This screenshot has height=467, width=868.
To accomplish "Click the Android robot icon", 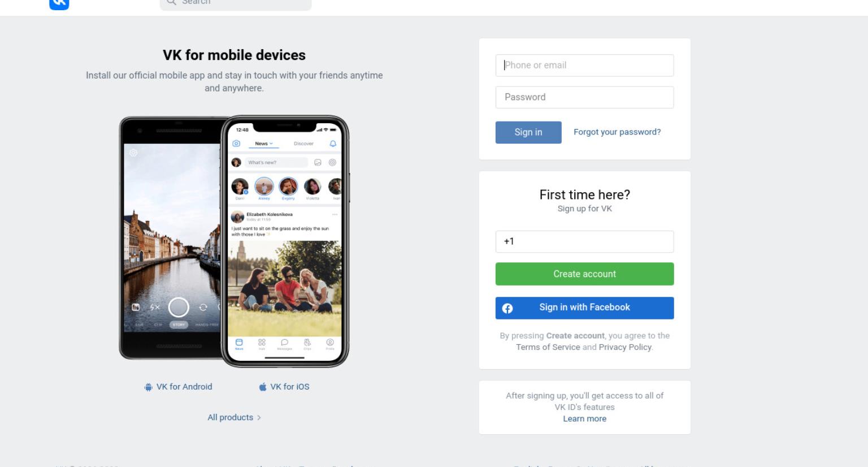I will (148, 387).
